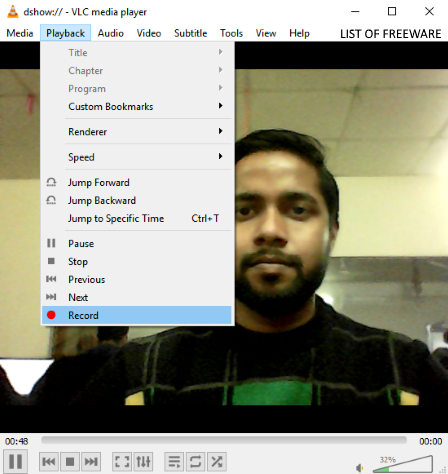448x474 pixels.
Task: Open the Subtitle menu
Action: click(190, 33)
